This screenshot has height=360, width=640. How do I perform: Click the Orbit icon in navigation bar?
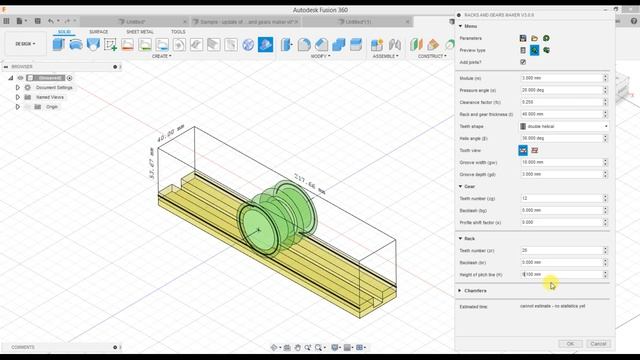[x=274, y=347]
